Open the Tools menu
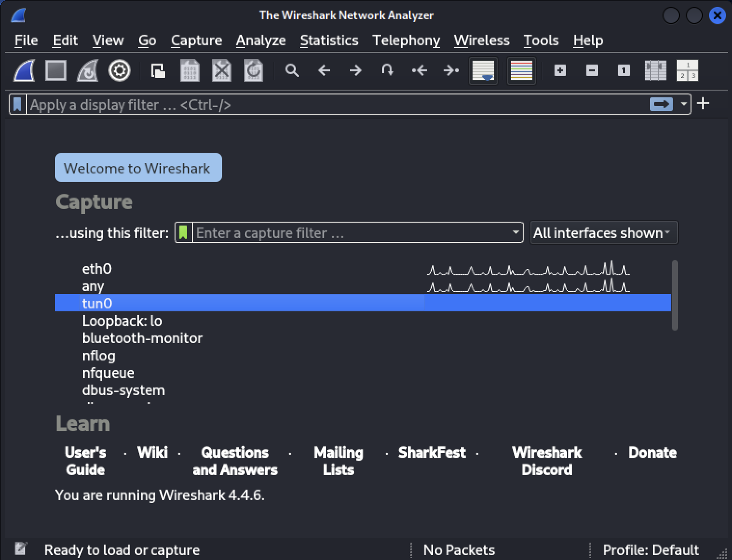 coord(541,40)
